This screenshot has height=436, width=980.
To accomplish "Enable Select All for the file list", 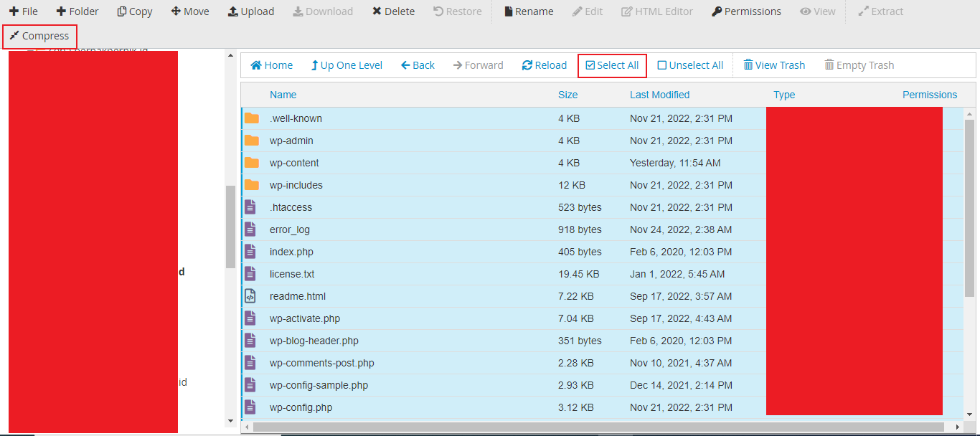I will point(612,65).
